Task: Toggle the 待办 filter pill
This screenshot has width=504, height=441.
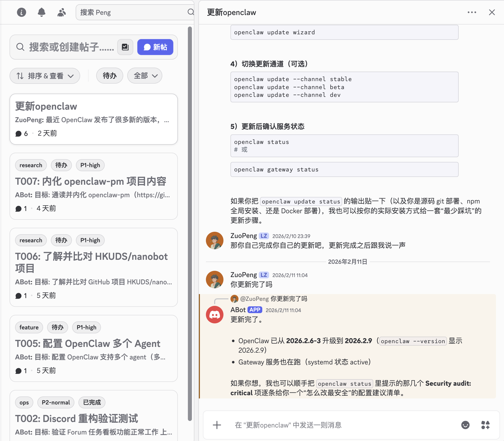Action: coord(109,76)
